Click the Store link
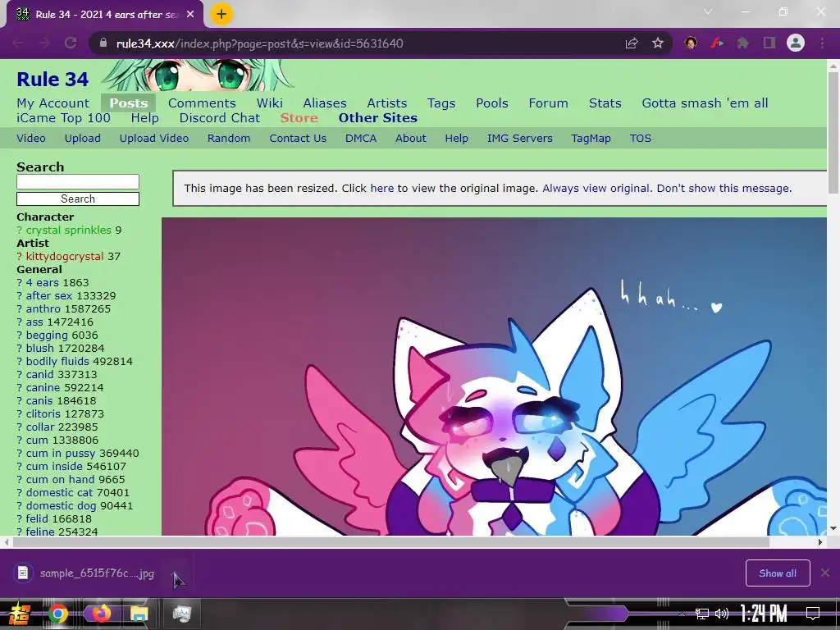 tap(299, 118)
